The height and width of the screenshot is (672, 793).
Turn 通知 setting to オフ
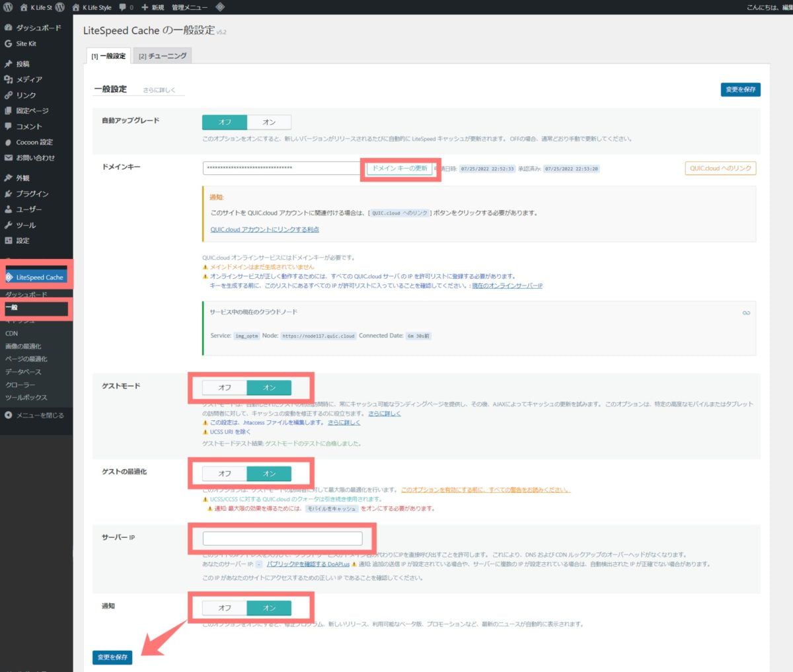(225, 608)
